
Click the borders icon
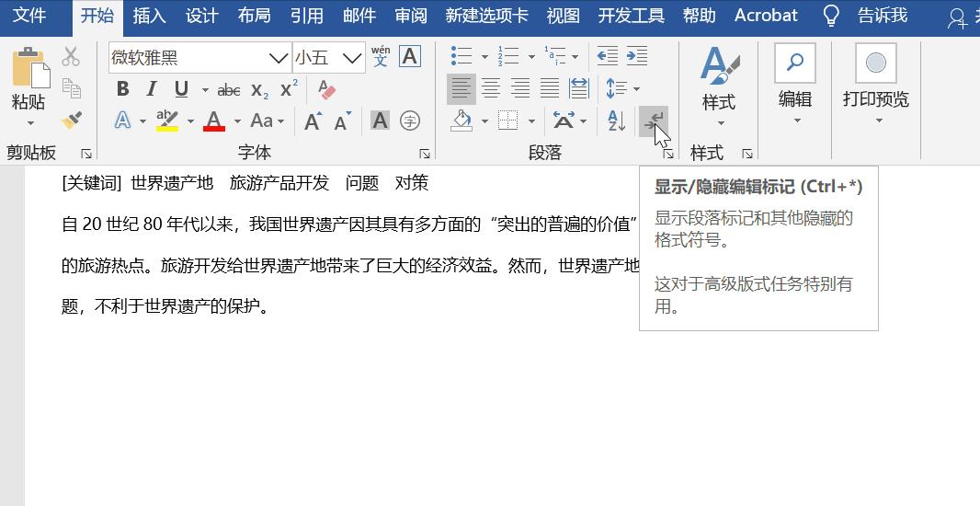[x=508, y=121]
